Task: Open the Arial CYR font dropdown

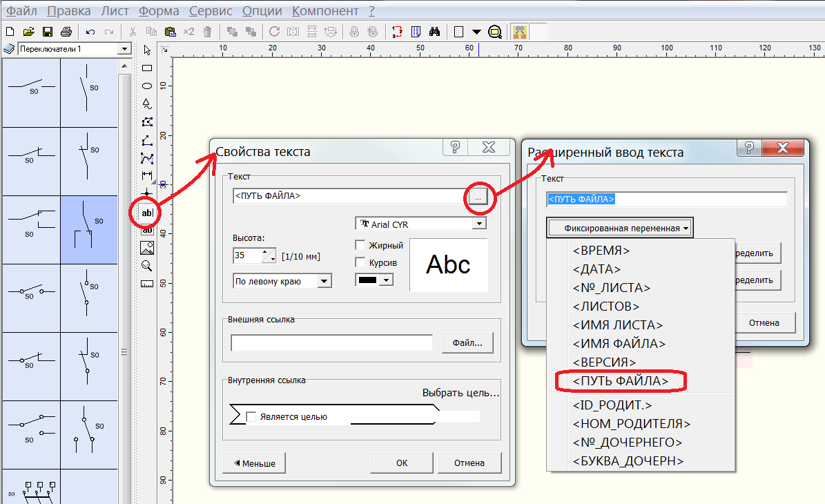Action: 479,224
